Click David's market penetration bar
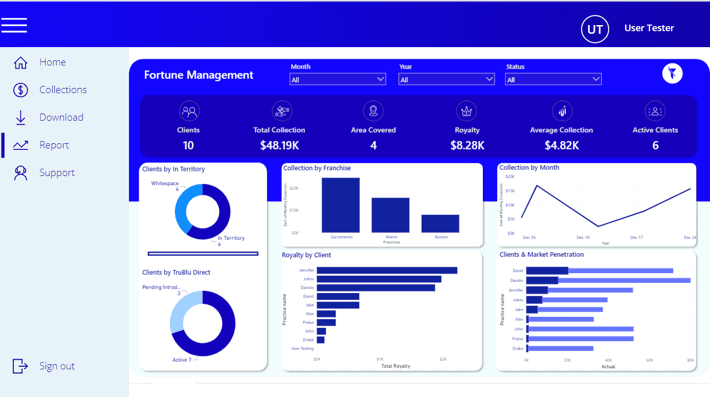 click(600, 271)
